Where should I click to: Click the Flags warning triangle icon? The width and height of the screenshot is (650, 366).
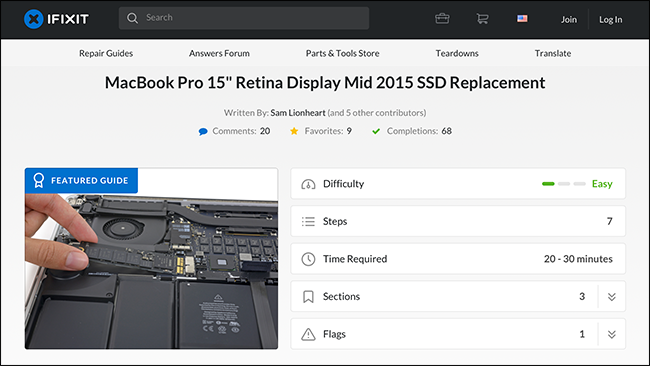click(x=308, y=334)
